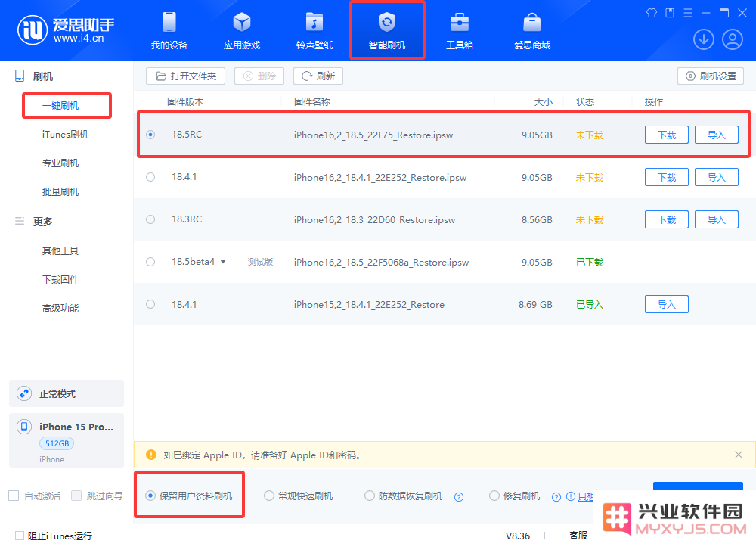Import the 18.5RC firmware
This screenshot has width=756, height=547.
717,135
